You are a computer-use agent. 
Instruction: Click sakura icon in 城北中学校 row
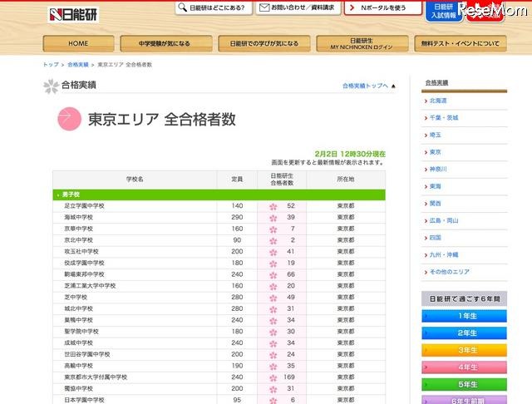(273, 309)
